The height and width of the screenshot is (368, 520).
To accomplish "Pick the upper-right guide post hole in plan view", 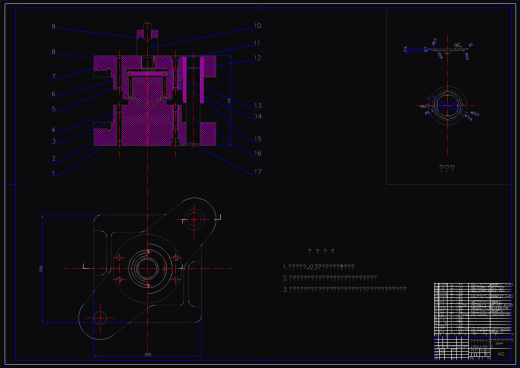I will [x=194, y=219].
